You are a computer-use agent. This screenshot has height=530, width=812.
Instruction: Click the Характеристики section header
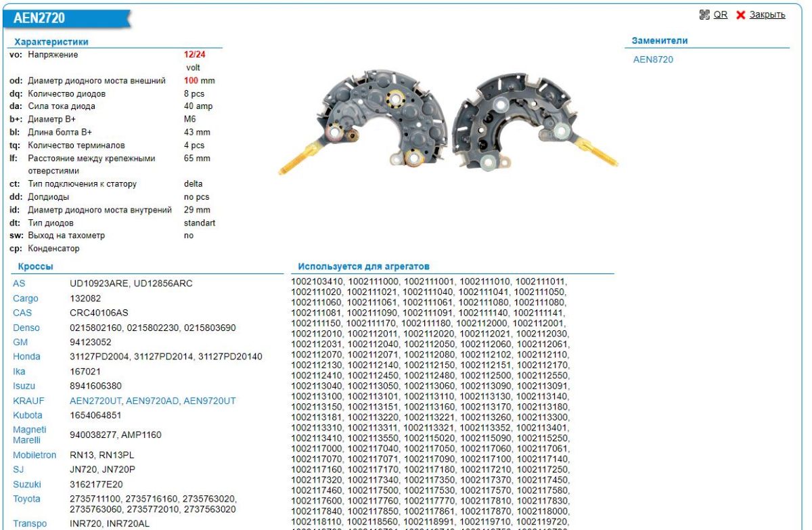[51, 42]
